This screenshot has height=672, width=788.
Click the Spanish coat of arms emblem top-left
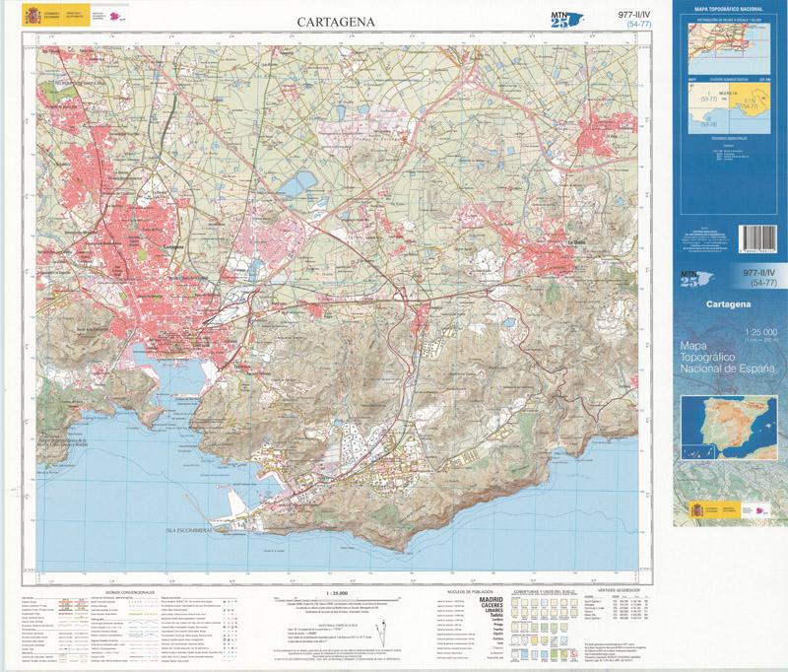pos(32,16)
